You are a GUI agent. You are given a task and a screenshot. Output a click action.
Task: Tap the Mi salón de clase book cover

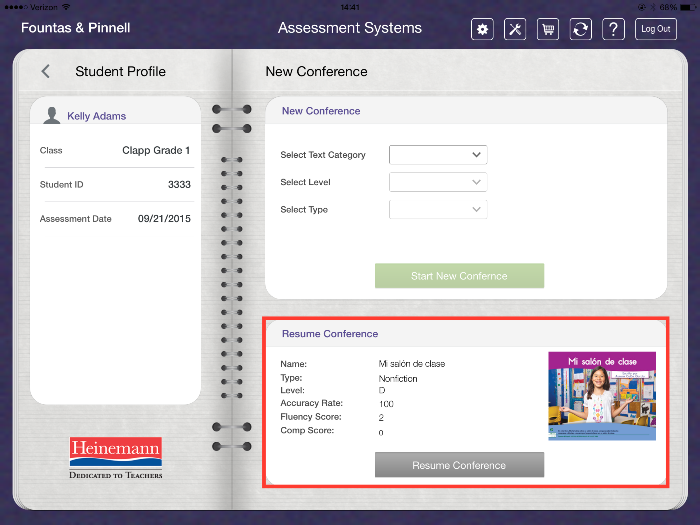pos(602,396)
